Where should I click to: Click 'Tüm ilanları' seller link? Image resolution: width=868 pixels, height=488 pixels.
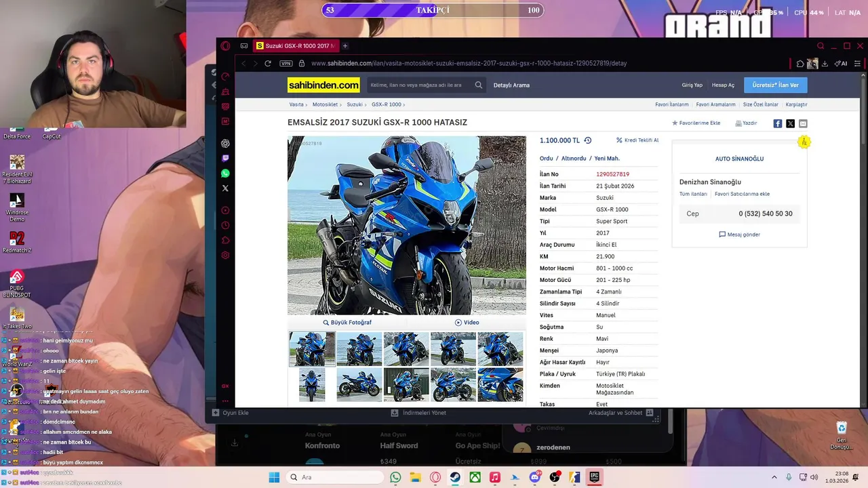(693, 194)
